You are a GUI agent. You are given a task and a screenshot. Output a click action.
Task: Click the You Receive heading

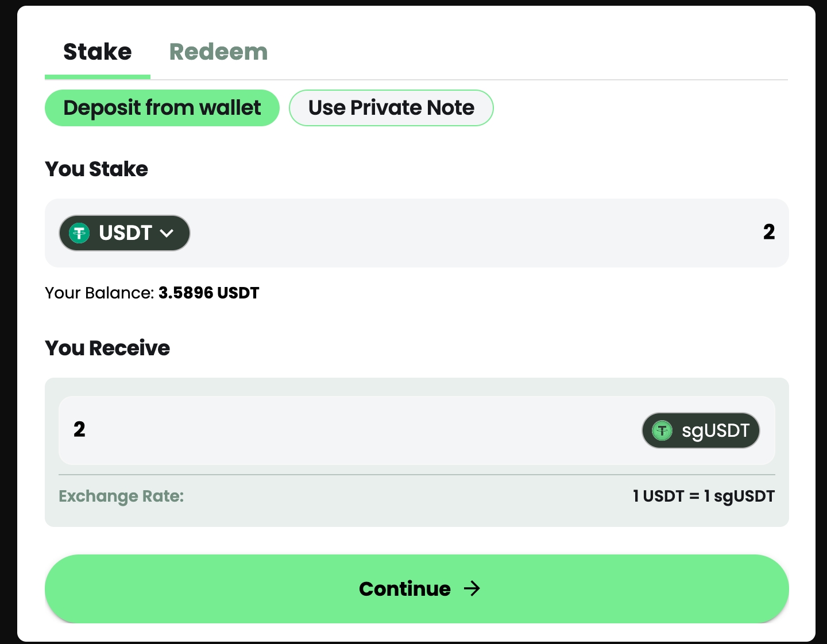[x=107, y=348]
